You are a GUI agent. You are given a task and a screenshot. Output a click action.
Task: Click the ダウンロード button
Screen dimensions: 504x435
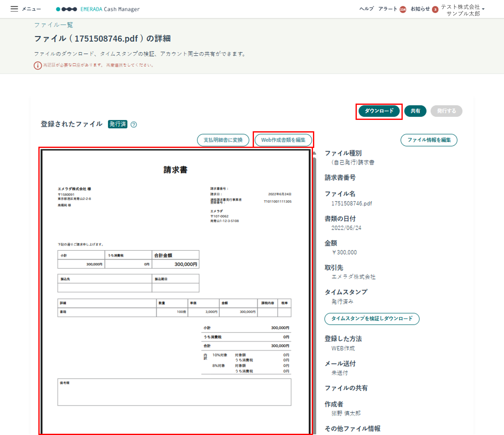click(x=379, y=111)
